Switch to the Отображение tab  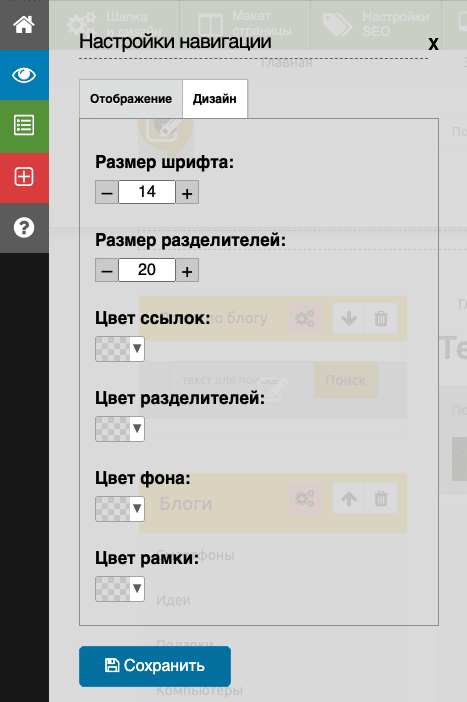131,99
